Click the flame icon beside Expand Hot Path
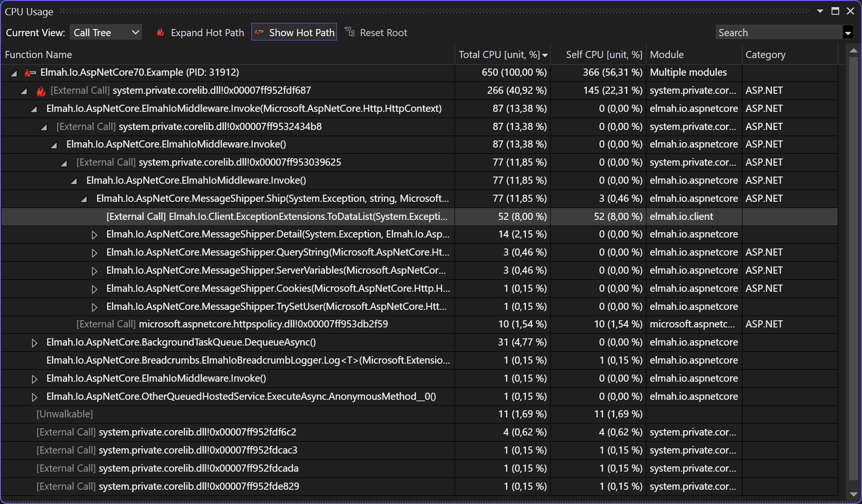 [x=160, y=32]
